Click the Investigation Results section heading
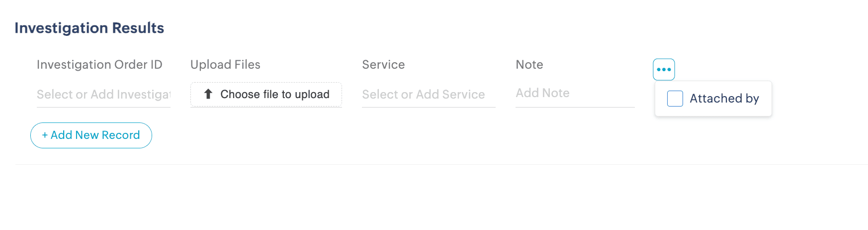 tap(89, 28)
